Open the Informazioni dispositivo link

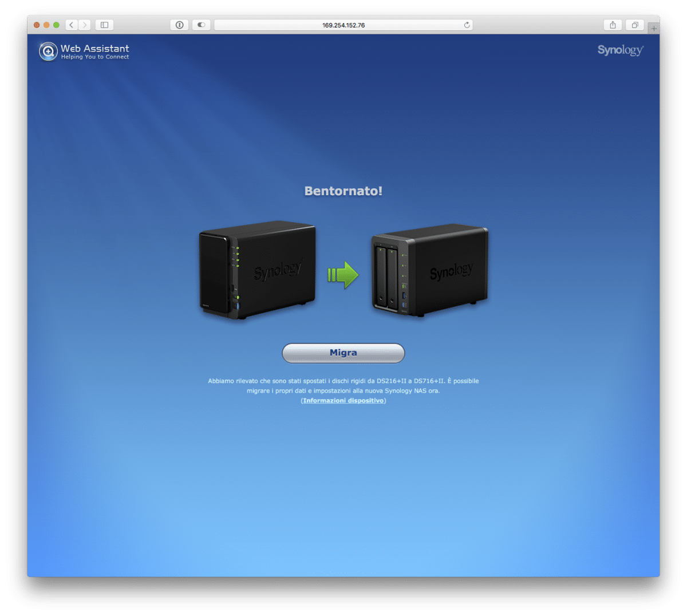point(343,401)
